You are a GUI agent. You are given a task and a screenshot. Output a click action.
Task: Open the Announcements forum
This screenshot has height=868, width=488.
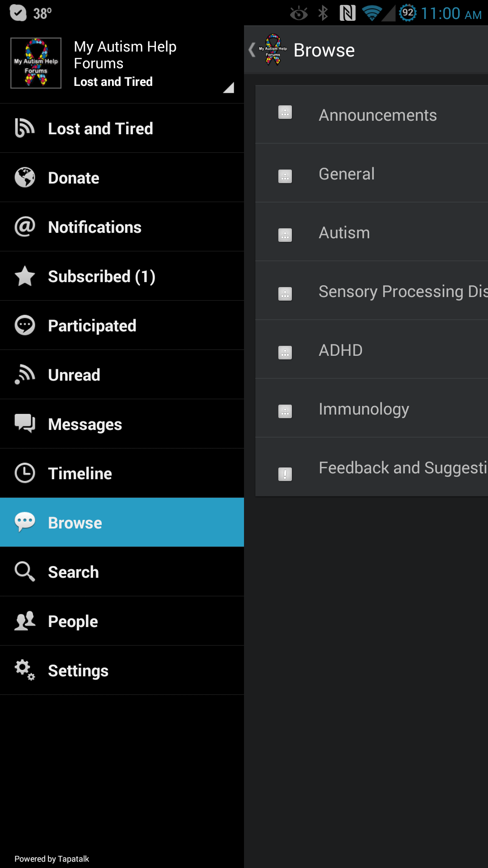click(377, 115)
